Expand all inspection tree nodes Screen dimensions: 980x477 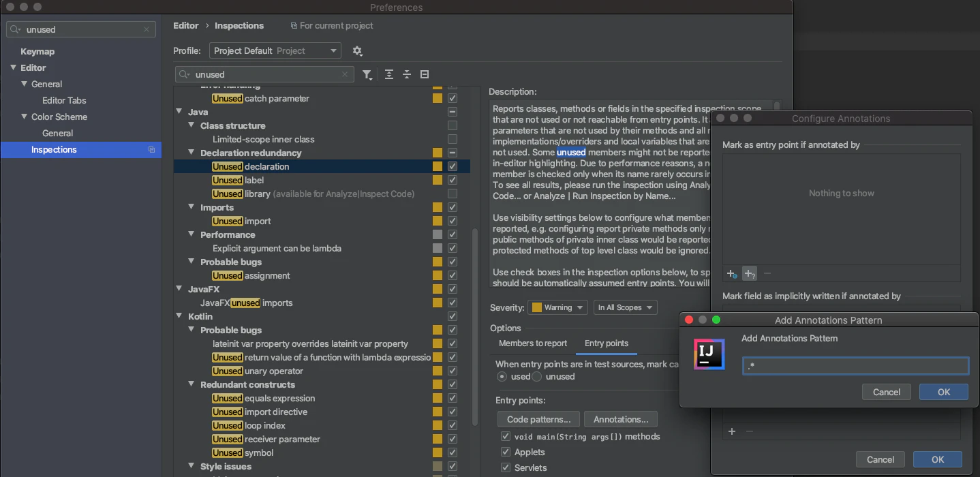point(389,74)
